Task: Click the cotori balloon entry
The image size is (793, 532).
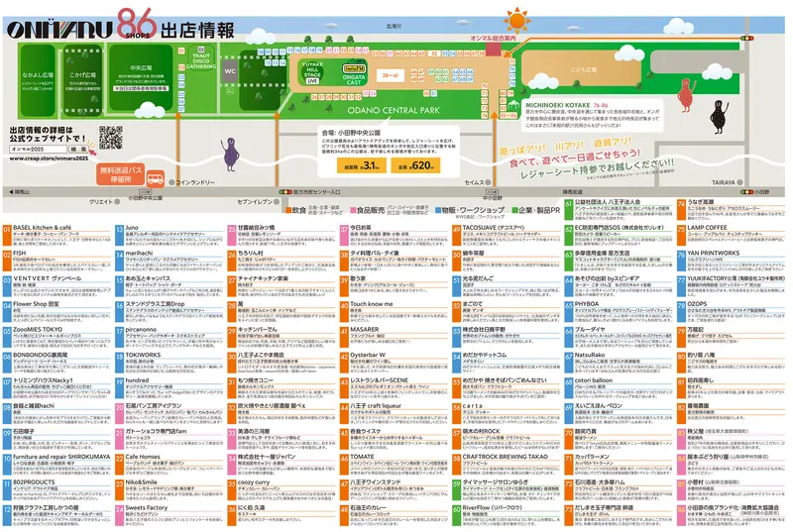Action: click(x=619, y=389)
